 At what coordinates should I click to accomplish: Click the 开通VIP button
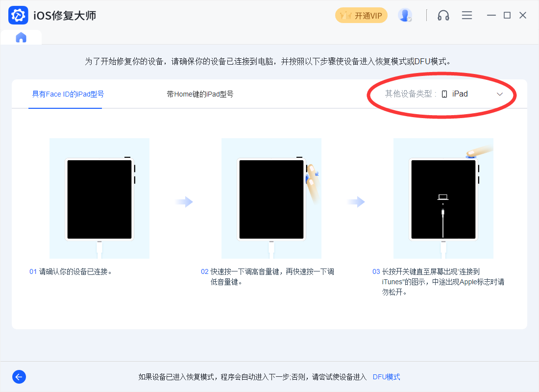click(x=361, y=15)
